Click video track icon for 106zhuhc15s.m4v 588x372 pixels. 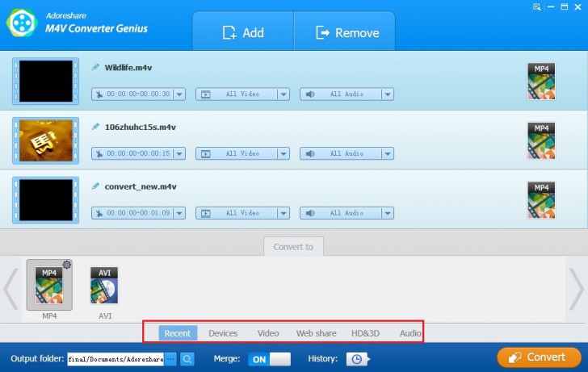(205, 153)
